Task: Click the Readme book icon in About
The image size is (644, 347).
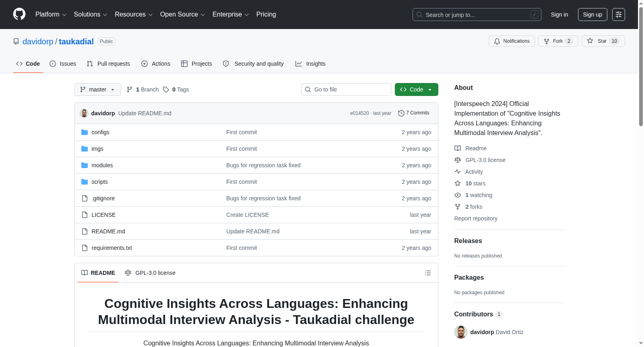Action: pyautogui.click(x=458, y=148)
